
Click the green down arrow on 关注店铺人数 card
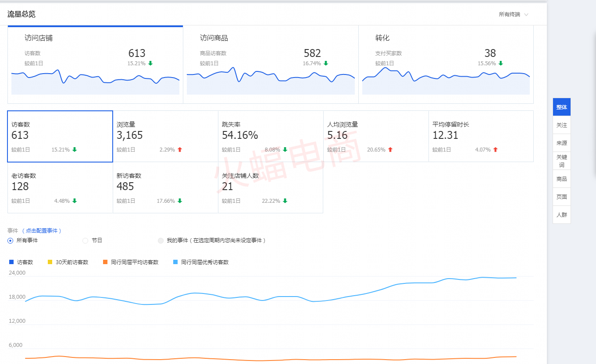pyautogui.click(x=285, y=201)
